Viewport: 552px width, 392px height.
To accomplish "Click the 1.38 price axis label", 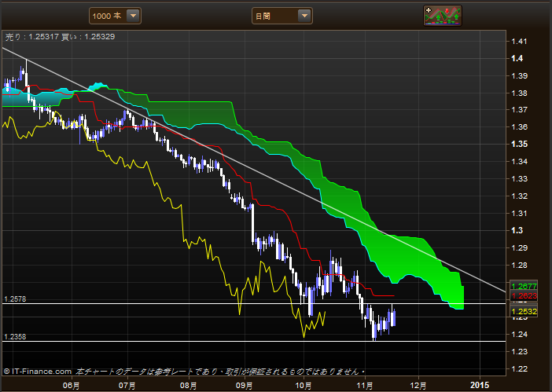I will [519, 93].
